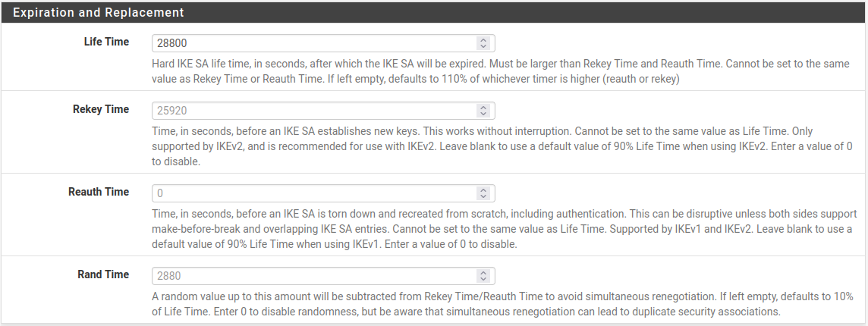Click the Life Time input field
Image resolution: width=868 pixels, height=326 pixels.
click(313, 43)
